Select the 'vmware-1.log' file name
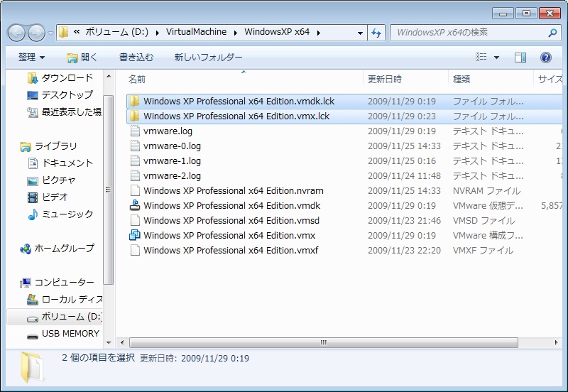This screenshot has height=392, width=568. (x=172, y=160)
